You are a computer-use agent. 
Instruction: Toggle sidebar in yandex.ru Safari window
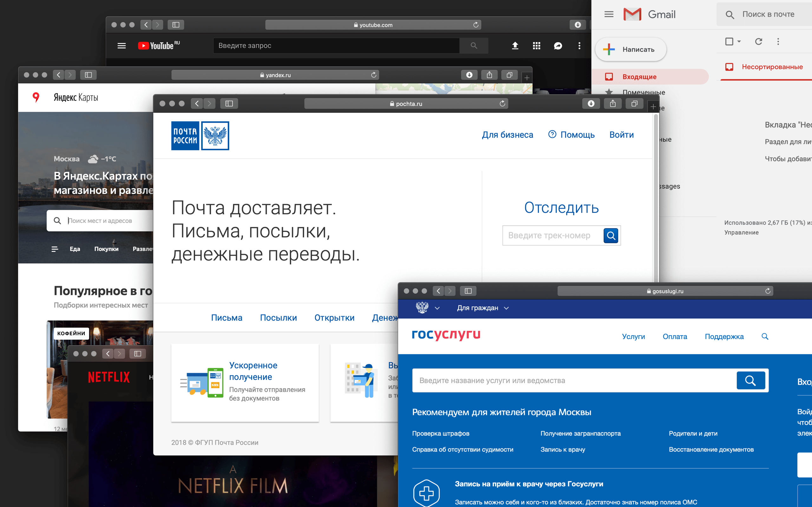coord(88,75)
